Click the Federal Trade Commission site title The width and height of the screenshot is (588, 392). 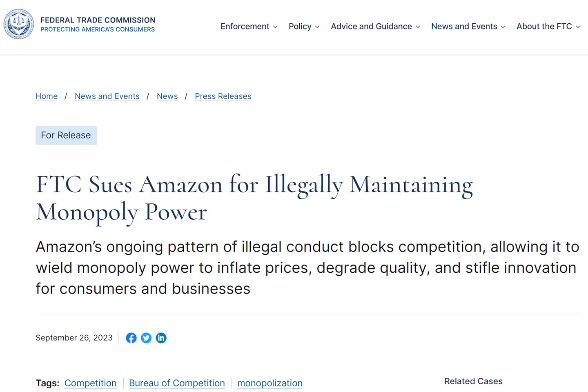point(98,20)
